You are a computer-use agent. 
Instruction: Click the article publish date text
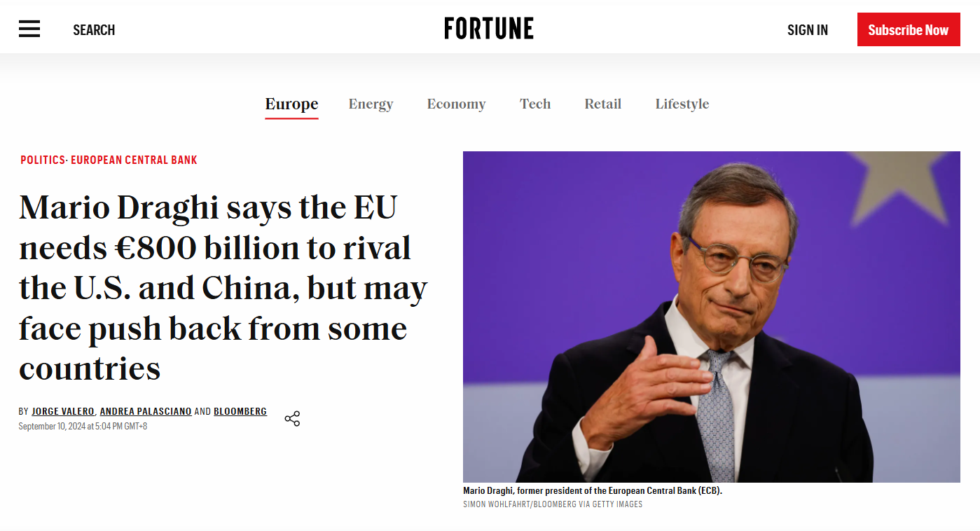tap(83, 427)
